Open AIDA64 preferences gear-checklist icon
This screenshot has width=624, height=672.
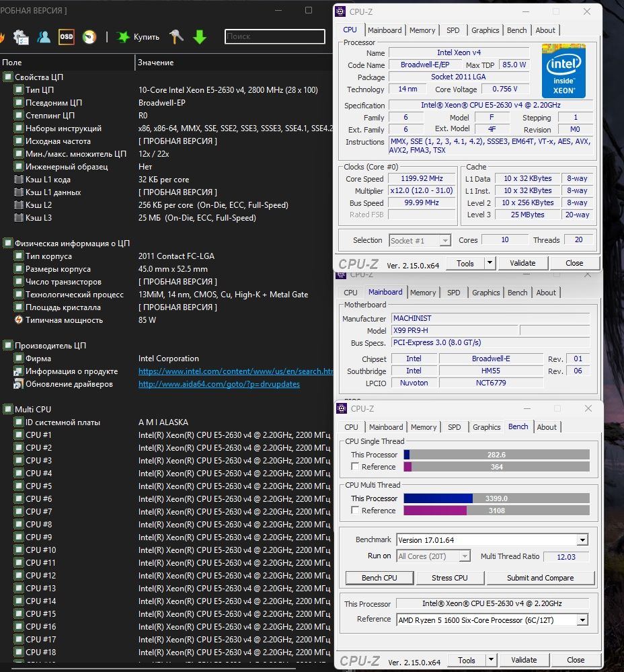click(x=21, y=37)
